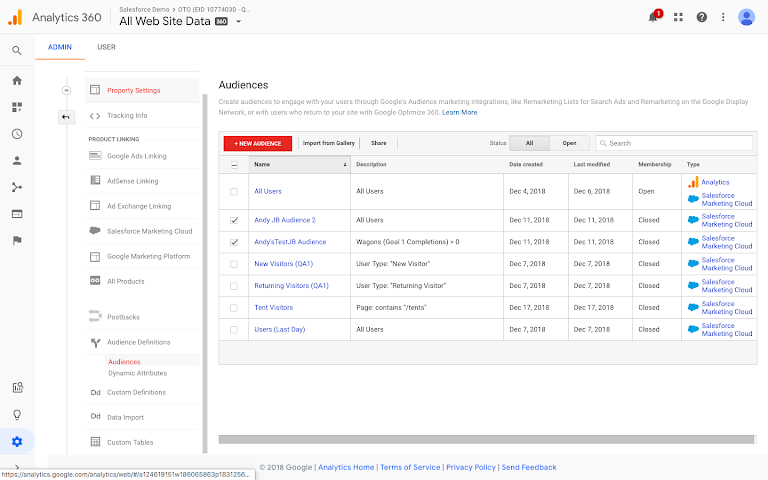
Task: Open Acquisition arrows icon in sidebar
Action: click(x=17, y=187)
